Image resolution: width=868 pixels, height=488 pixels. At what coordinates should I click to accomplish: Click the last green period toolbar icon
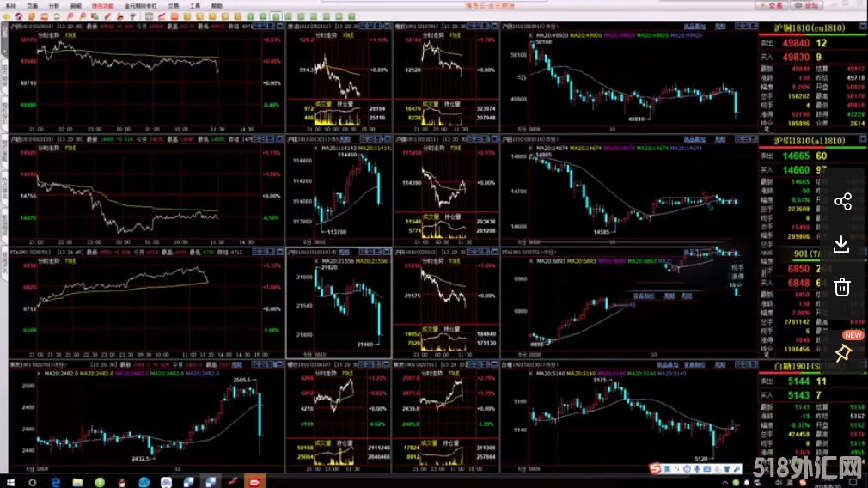point(351,16)
